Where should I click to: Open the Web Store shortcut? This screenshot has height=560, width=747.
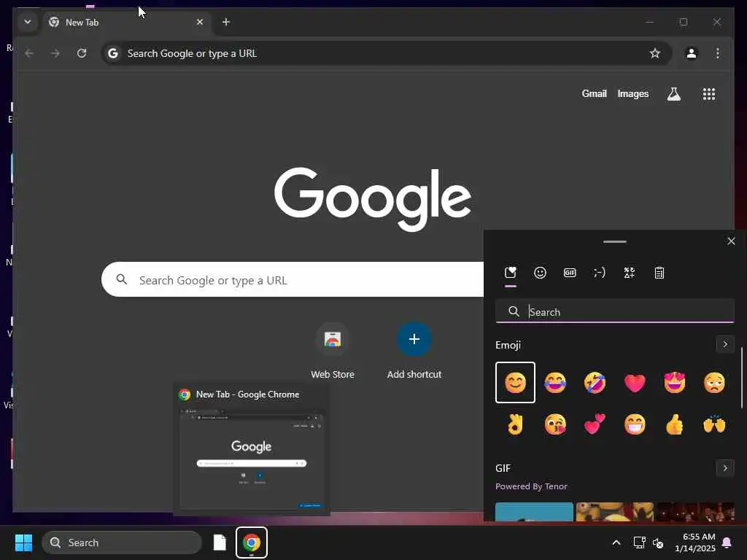click(x=333, y=351)
